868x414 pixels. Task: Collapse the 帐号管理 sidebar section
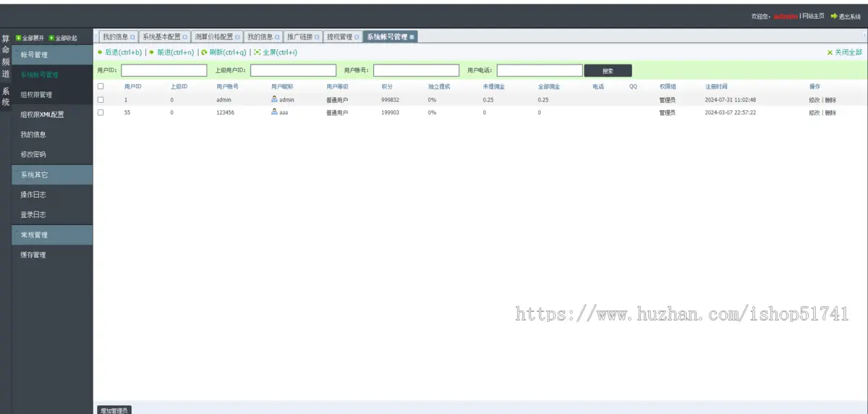coord(52,54)
